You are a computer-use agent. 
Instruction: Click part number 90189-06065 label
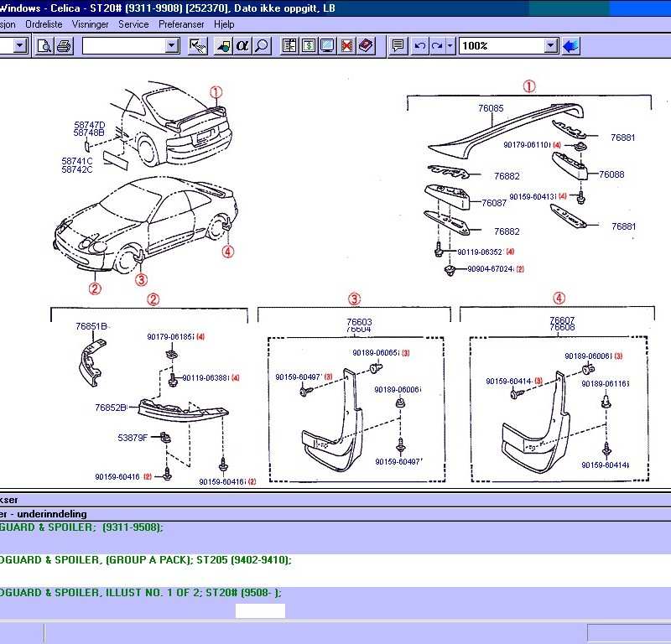pyautogui.click(x=376, y=353)
